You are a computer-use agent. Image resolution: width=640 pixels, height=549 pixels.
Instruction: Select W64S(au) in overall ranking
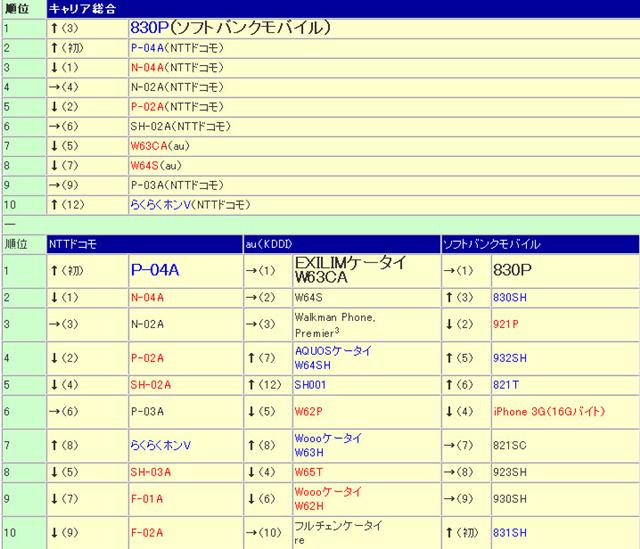click(156, 166)
